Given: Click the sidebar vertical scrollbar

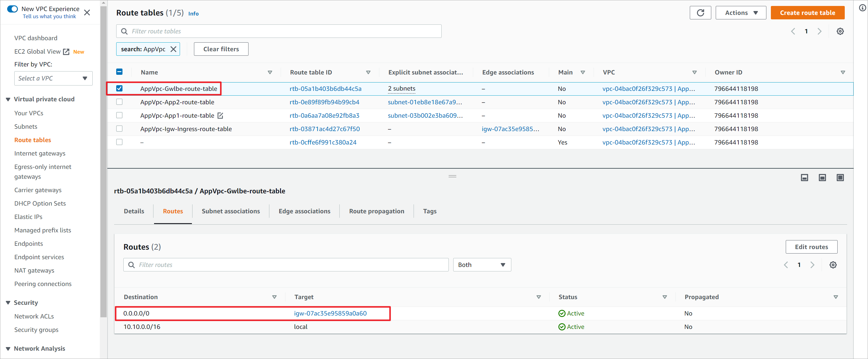Looking at the screenshot, I should coord(103,162).
